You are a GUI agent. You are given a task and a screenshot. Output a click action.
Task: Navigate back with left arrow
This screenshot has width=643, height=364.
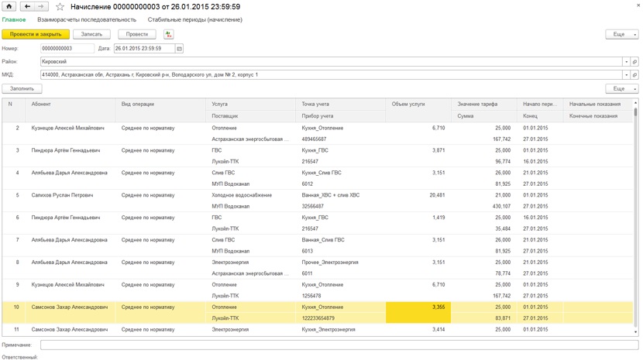[27, 6]
